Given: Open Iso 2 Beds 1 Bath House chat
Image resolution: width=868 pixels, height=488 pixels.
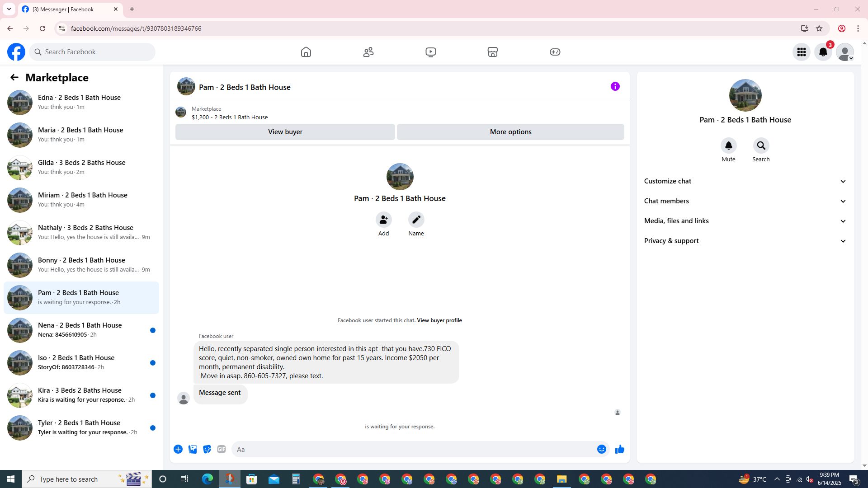Looking at the screenshot, I should point(81,362).
